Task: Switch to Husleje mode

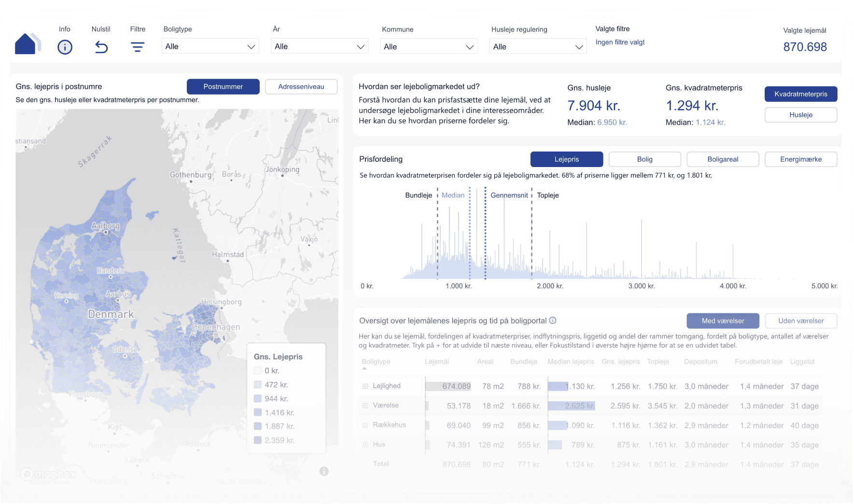Action: pos(801,115)
